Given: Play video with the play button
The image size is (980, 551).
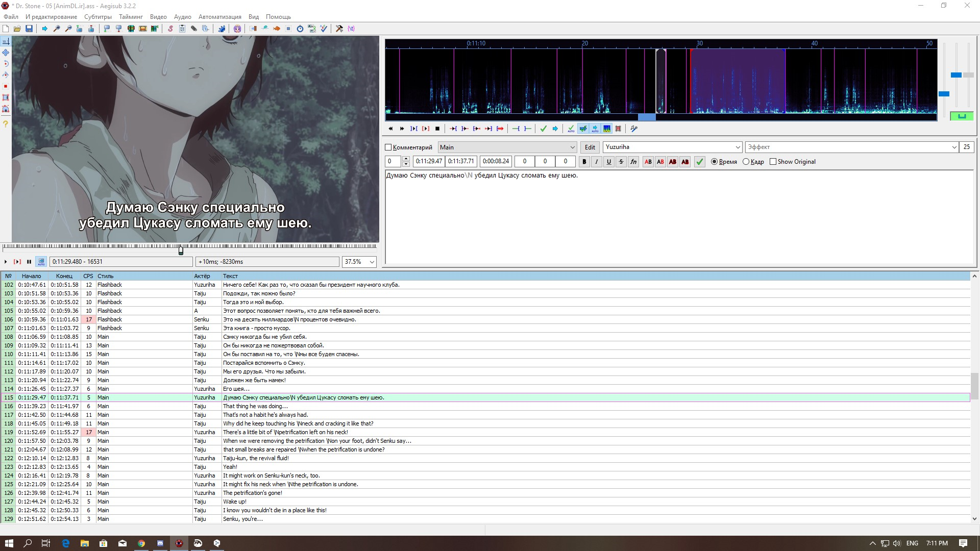Looking at the screenshot, I should [6, 262].
